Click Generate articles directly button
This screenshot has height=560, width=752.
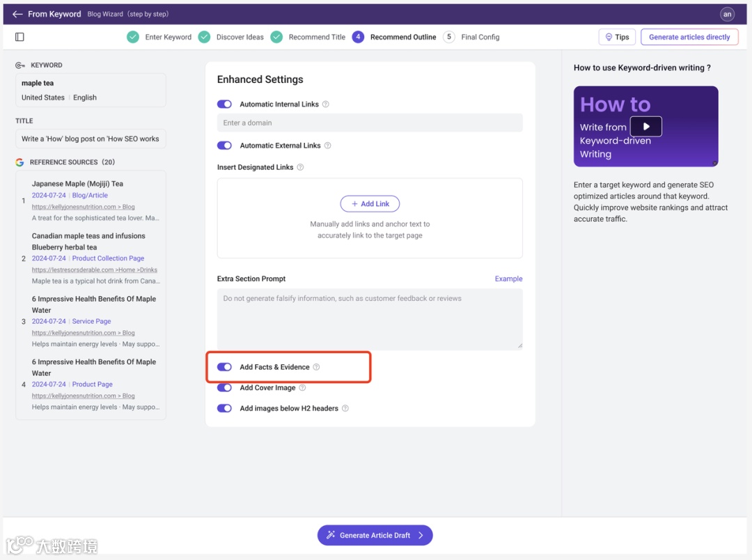pos(689,37)
